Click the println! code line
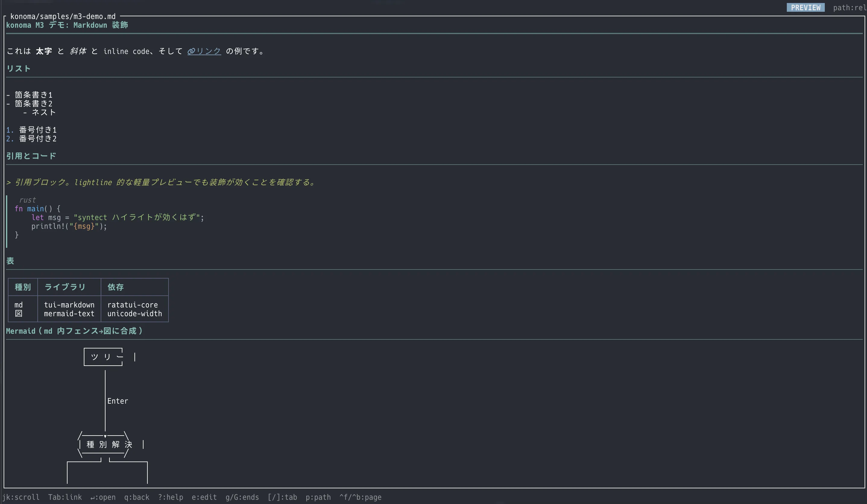Screen dimensions: 867x504 click(x=69, y=226)
